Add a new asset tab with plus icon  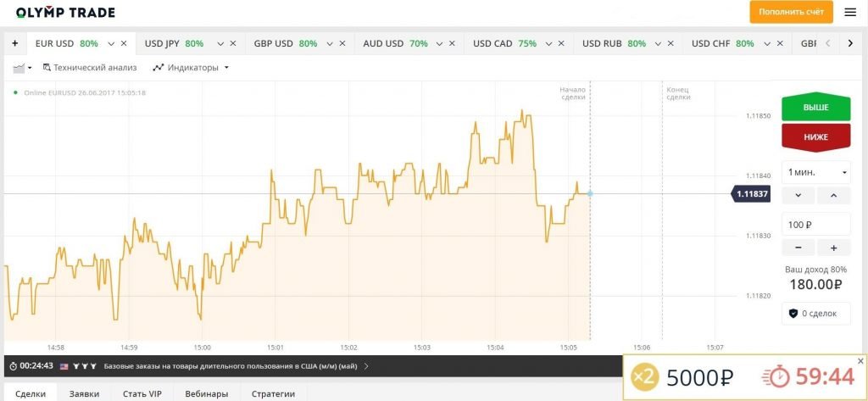[x=14, y=43]
